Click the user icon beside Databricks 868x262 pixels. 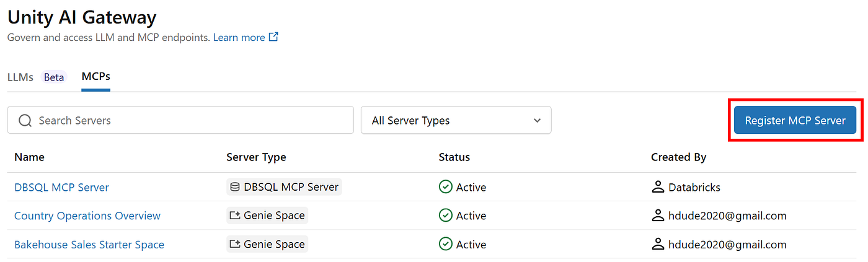tap(658, 187)
